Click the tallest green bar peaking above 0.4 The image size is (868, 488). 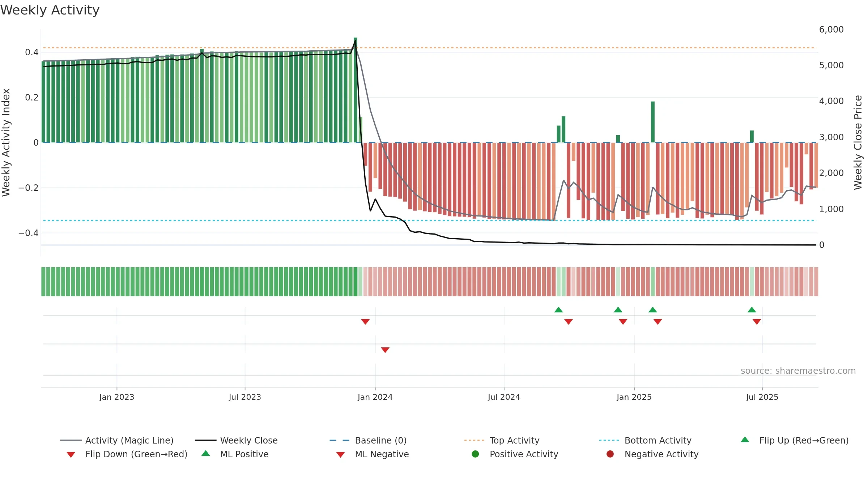click(x=356, y=90)
